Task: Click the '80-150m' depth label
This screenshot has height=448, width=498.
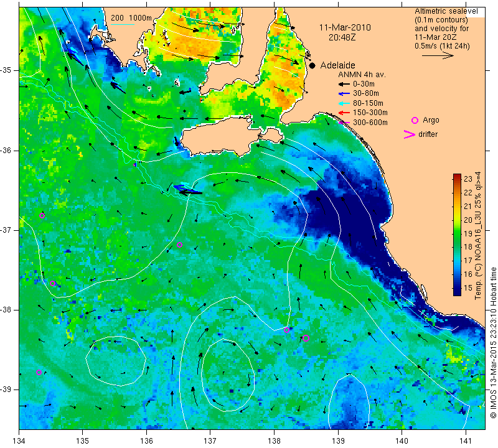Action: coord(368,103)
